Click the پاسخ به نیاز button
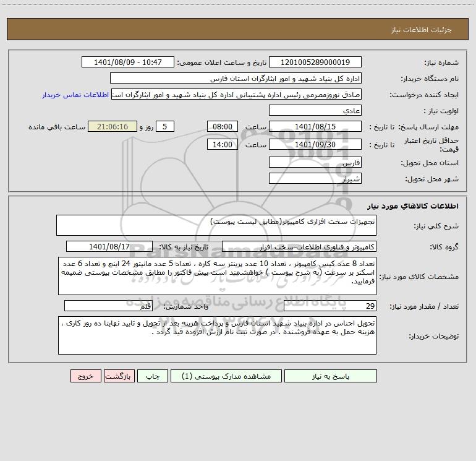Viewport: 476px width, 461px height. [x=331, y=376]
